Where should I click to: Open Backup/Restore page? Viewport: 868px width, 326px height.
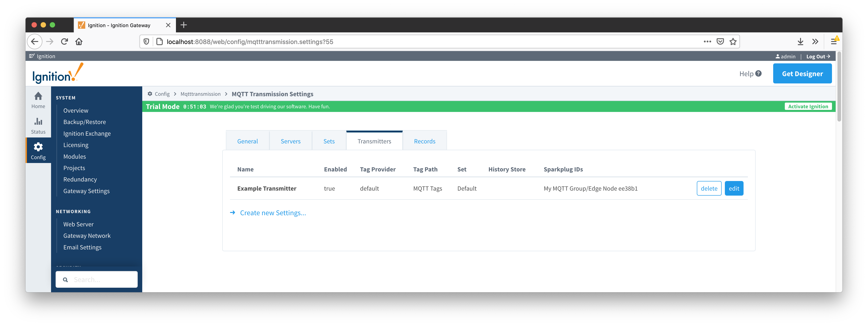click(85, 122)
